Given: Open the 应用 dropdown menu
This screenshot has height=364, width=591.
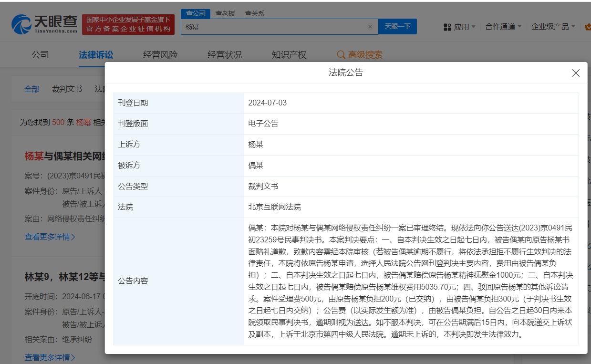Looking at the screenshot, I should (461, 27).
